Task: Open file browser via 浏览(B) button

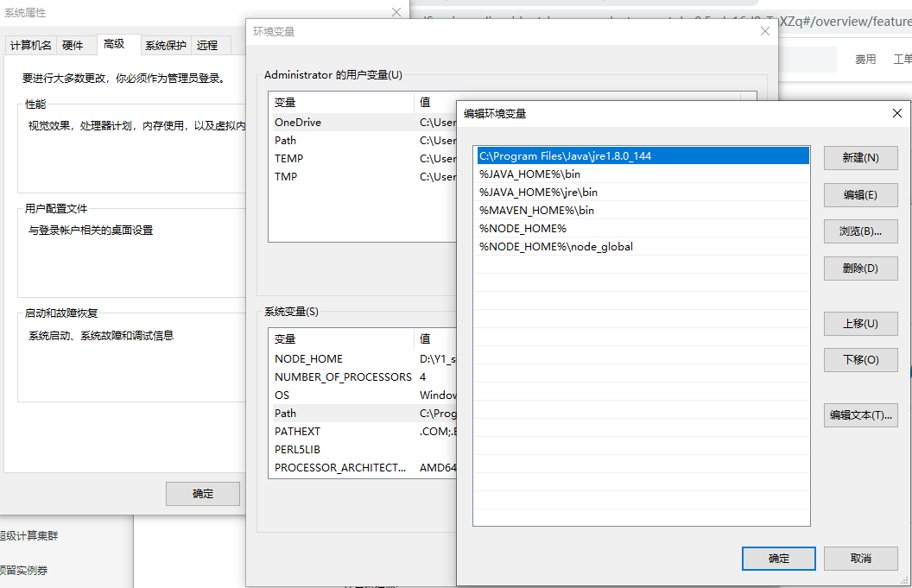Action: click(860, 231)
